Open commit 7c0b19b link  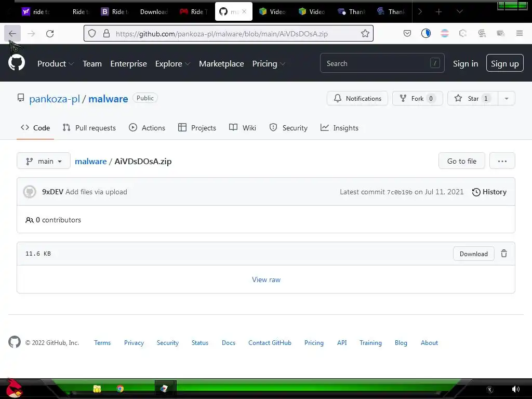point(400,192)
